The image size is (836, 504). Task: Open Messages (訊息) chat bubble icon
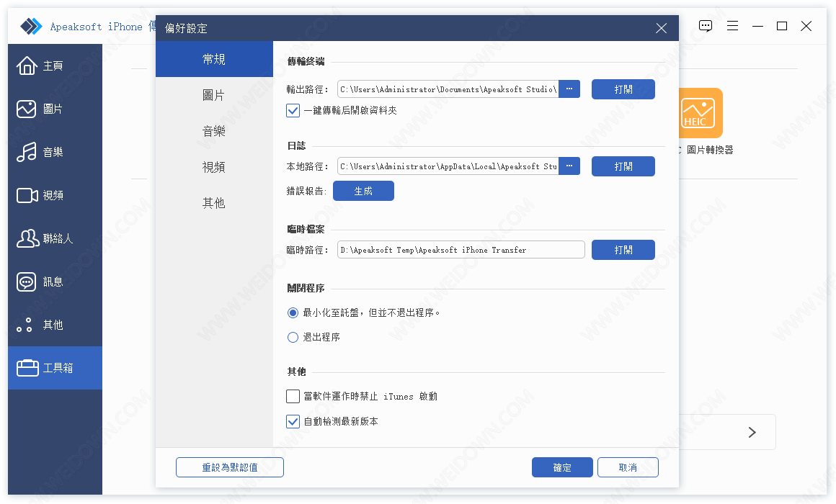pyautogui.click(x=27, y=282)
